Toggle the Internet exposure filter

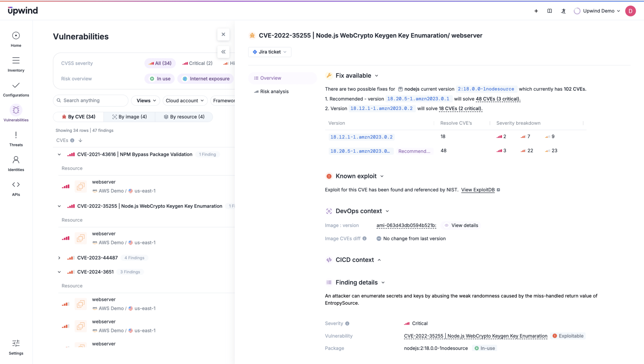206,79
